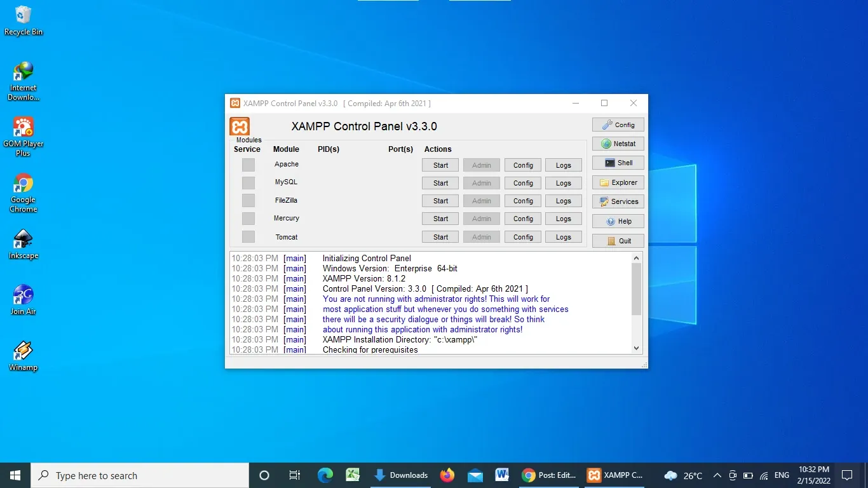868x488 pixels.
Task: Click the log scrollbar up arrow
Action: click(x=637, y=258)
